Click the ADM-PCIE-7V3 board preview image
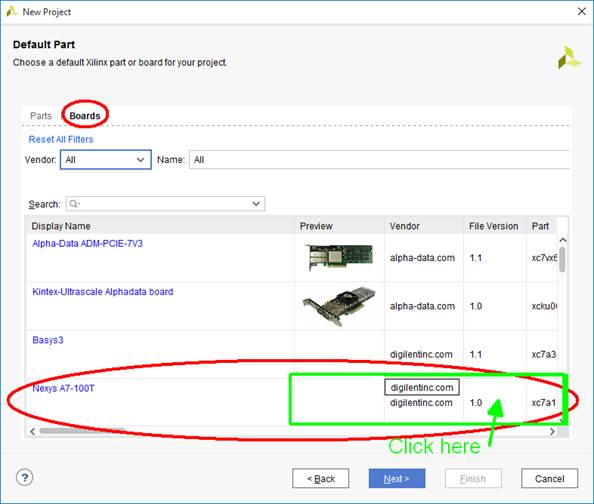594x504 pixels. (340, 258)
